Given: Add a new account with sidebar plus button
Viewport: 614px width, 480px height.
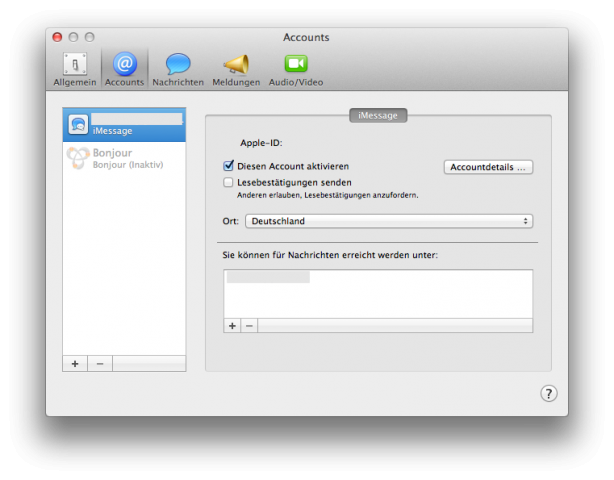Looking at the screenshot, I should [x=75, y=363].
